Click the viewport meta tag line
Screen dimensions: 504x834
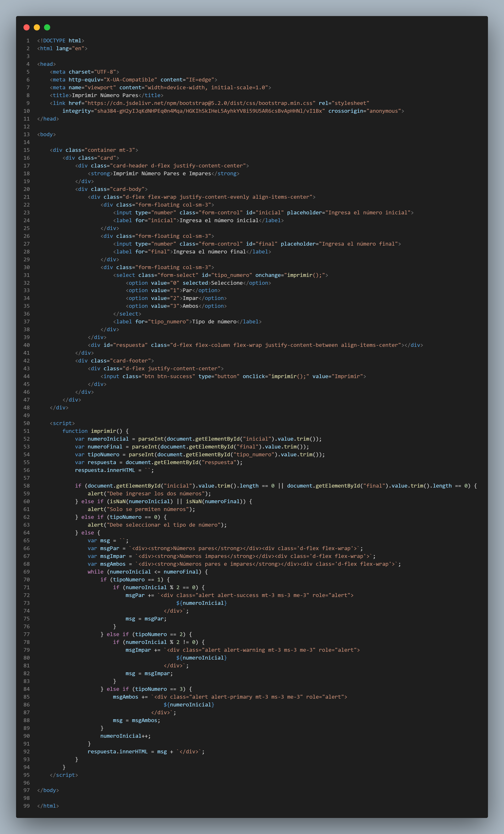160,87
